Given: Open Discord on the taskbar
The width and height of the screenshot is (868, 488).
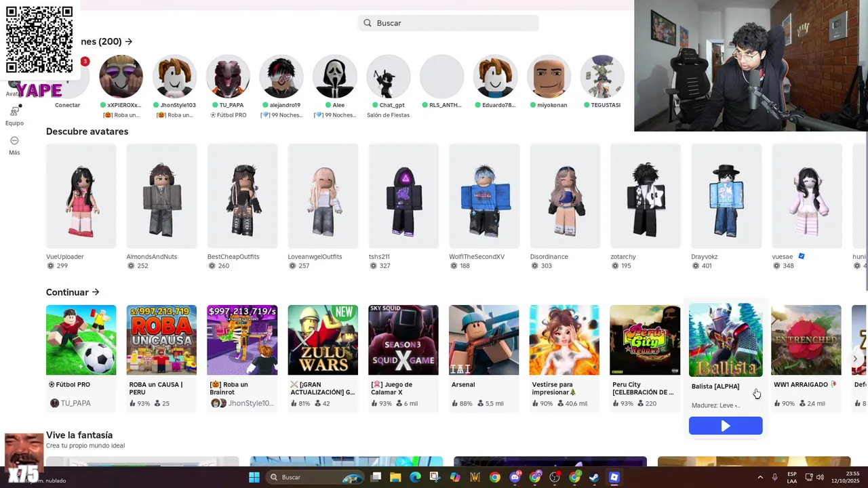Looking at the screenshot, I should tap(515, 477).
